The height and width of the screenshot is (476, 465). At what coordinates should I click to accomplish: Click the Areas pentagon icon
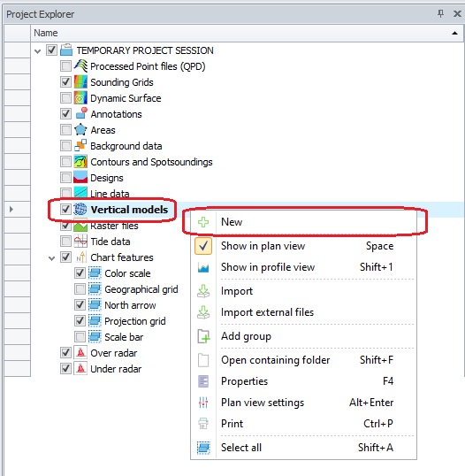tap(80, 130)
